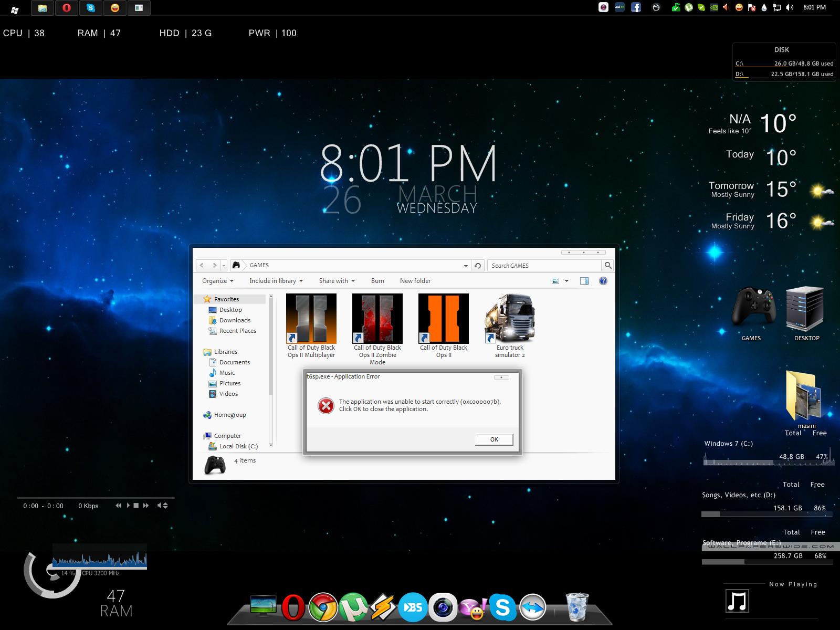The height and width of the screenshot is (630, 840).
Task: Open Local Disk (C:) in navigation pane
Action: 238,446
